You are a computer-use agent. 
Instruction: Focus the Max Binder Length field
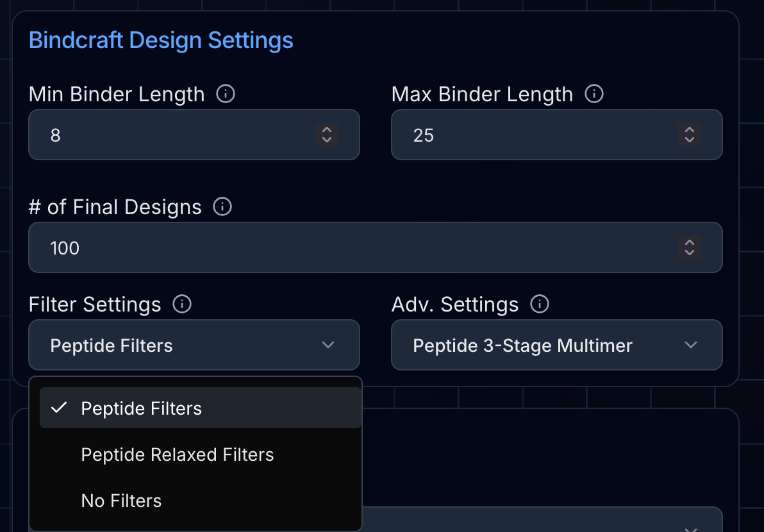(556, 135)
